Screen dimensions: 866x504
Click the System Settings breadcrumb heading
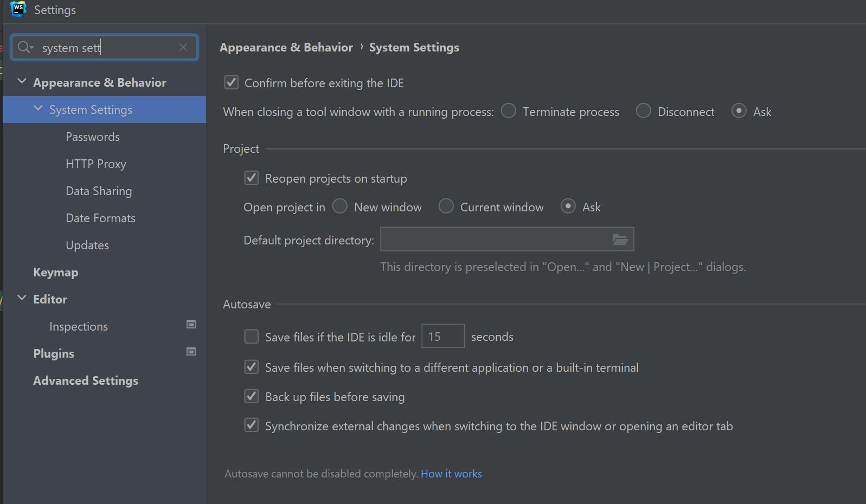coord(414,47)
